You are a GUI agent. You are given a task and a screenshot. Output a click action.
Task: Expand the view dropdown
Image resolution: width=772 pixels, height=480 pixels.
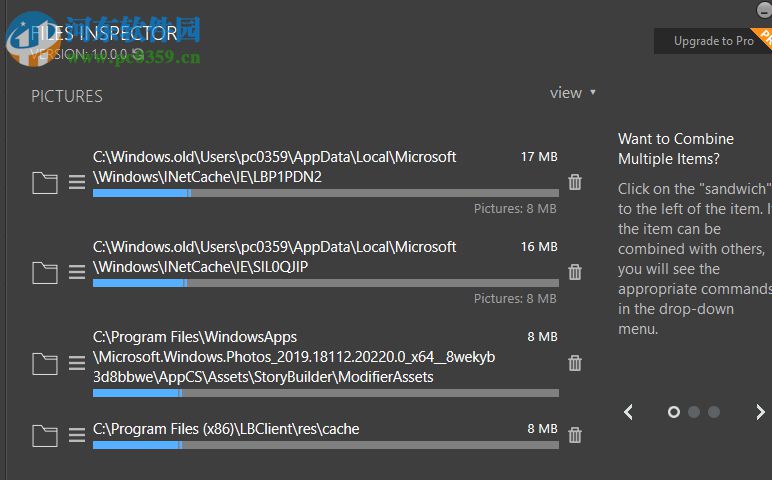click(573, 93)
